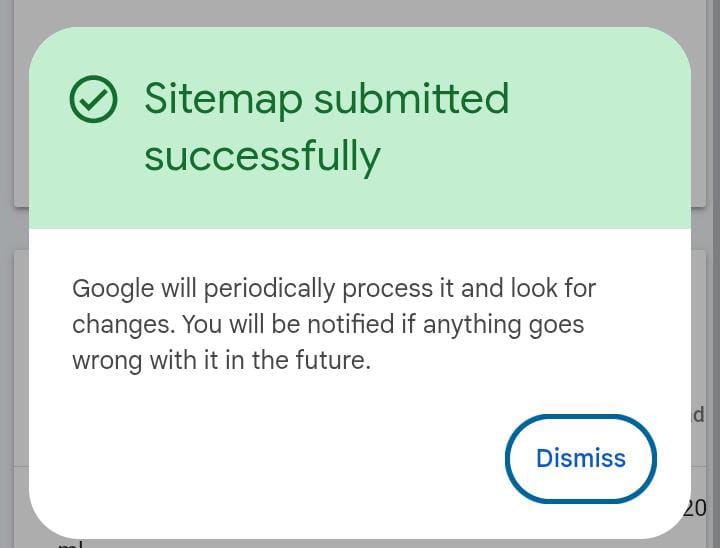Click the green success checkmark icon
Viewport: 720px width, 548px height.
click(94, 99)
